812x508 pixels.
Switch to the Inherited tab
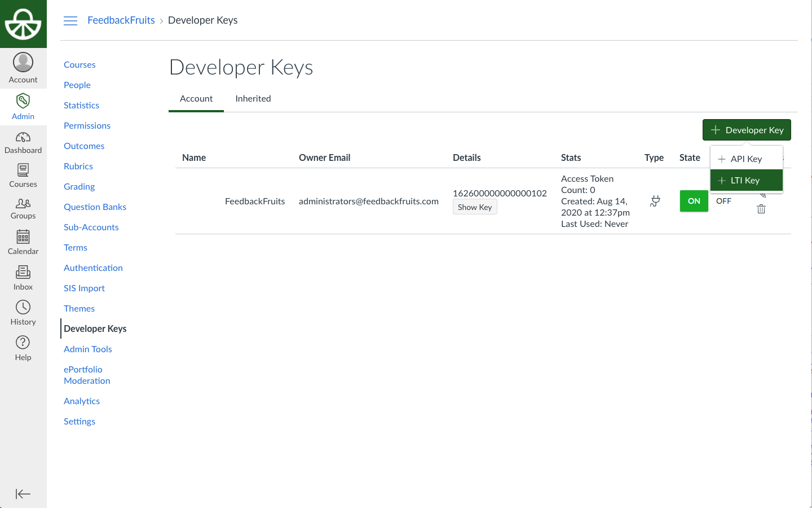click(253, 99)
